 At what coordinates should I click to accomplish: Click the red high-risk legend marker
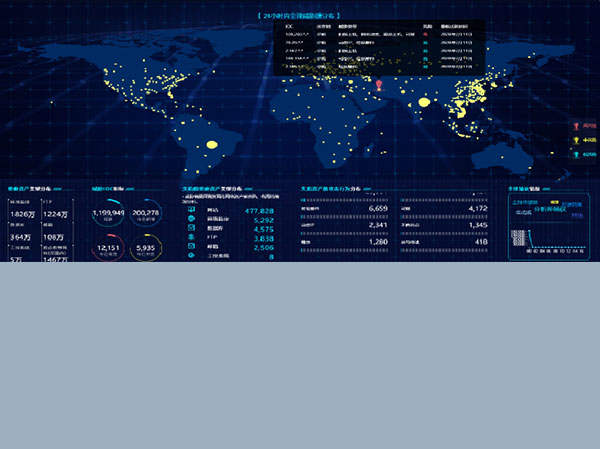point(576,126)
